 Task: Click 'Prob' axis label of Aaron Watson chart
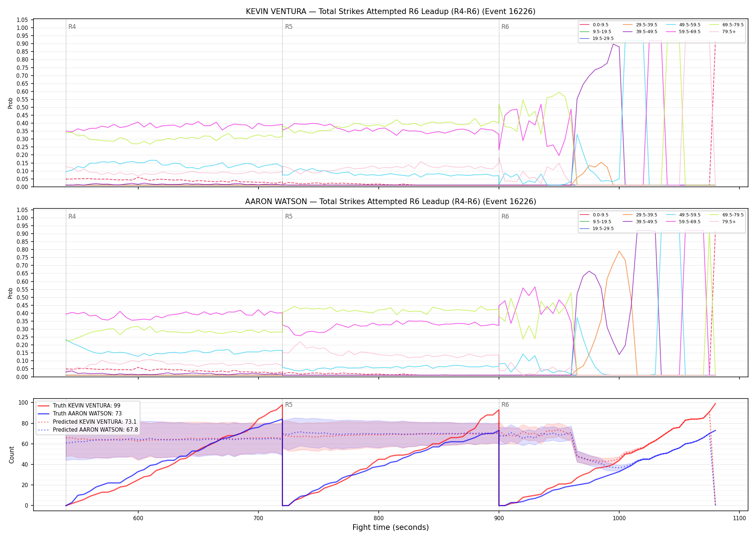click(10, 293)
